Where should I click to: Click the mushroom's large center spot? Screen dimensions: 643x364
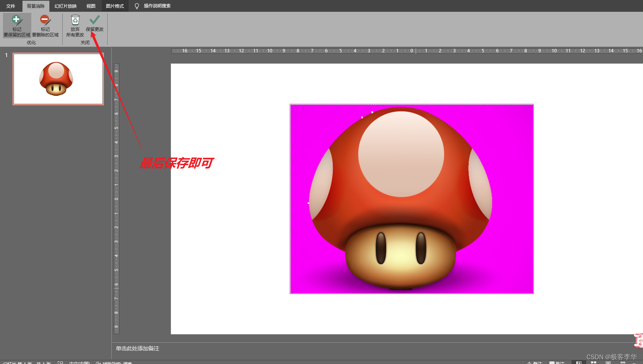(401, 154)
